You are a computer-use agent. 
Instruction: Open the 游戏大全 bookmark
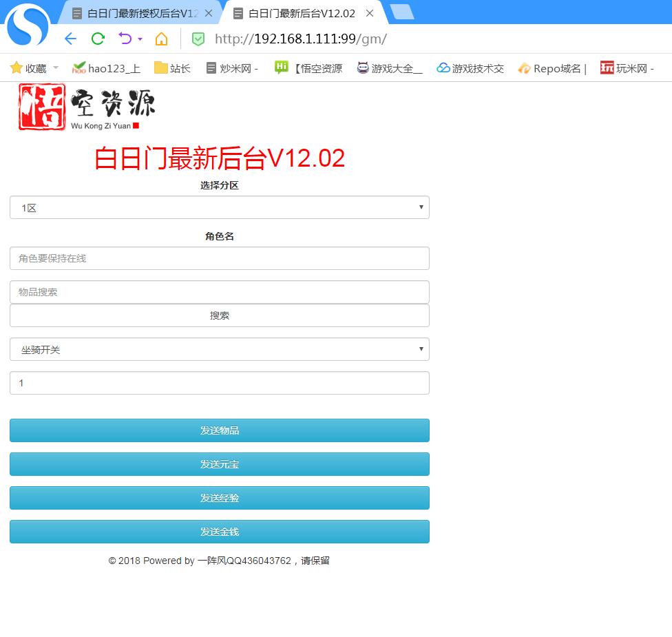pyautogui.click(x=390, y=68)
